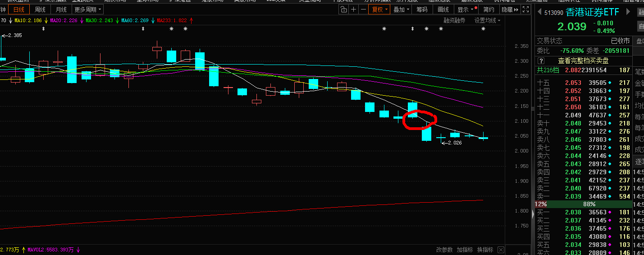
Task: Click the 买三 bid row at 2.036
Action: (583, 228)
